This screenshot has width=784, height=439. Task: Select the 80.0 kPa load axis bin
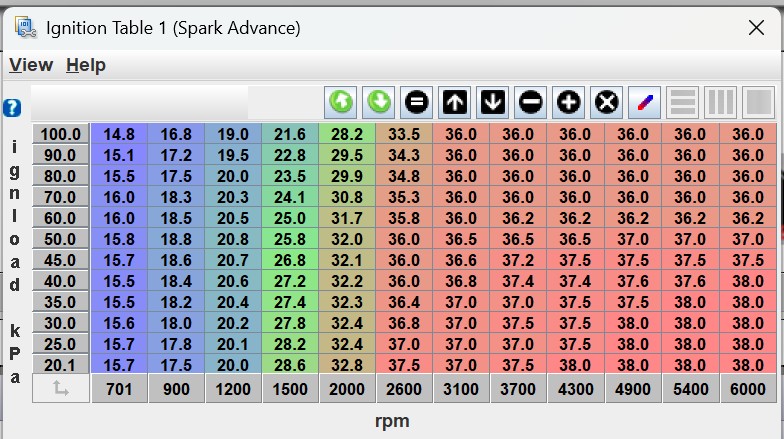[60, 176]
